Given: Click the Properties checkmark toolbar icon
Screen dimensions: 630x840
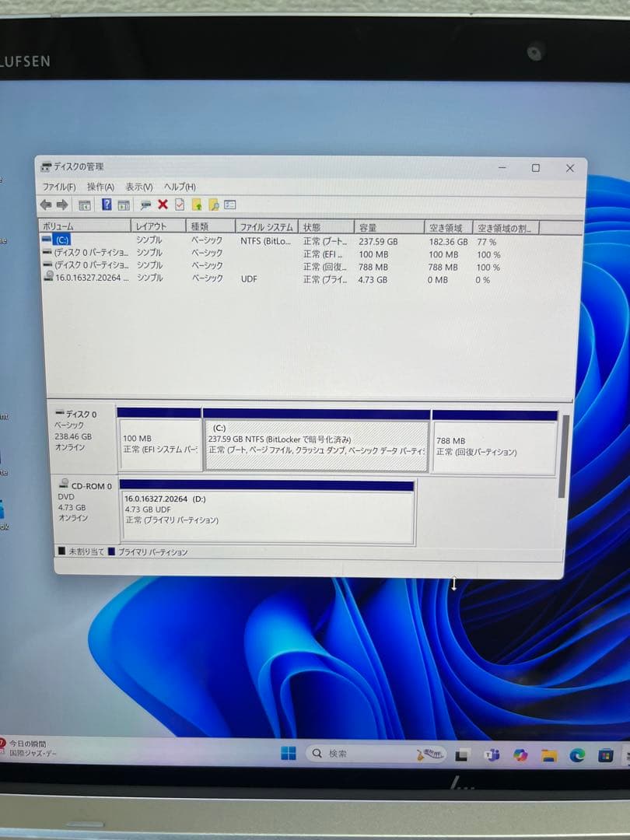Looking at the screenshot, I should [x=180, y=205].
